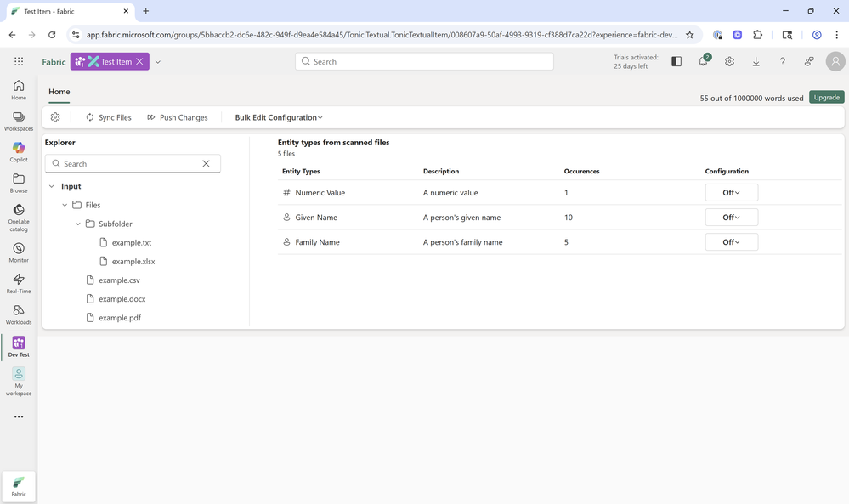Select example.docx file

pos(122,299)
